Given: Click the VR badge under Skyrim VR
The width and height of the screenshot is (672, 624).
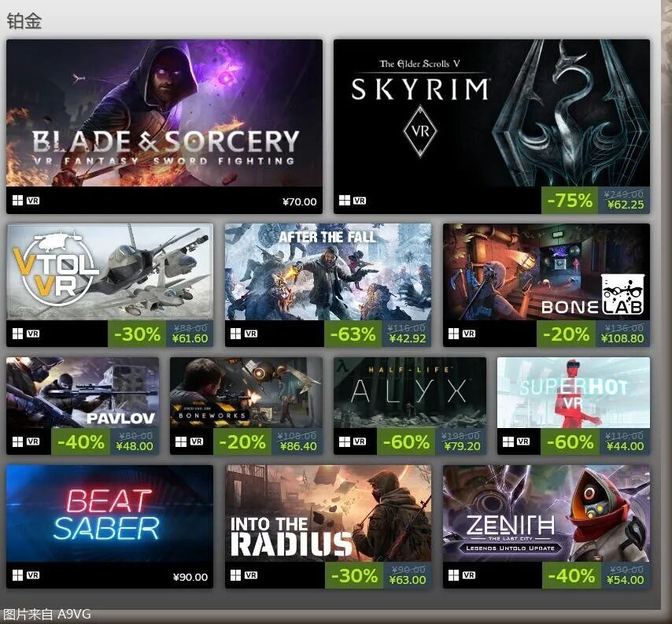Looking at the screenshot, I should tap(359, 200).
